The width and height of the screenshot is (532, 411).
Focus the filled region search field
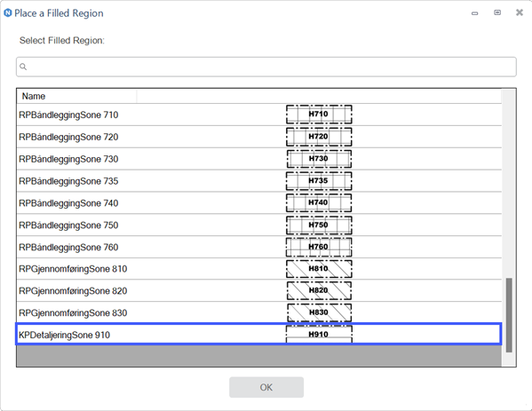pyautogui.click(x=266, y=67)
